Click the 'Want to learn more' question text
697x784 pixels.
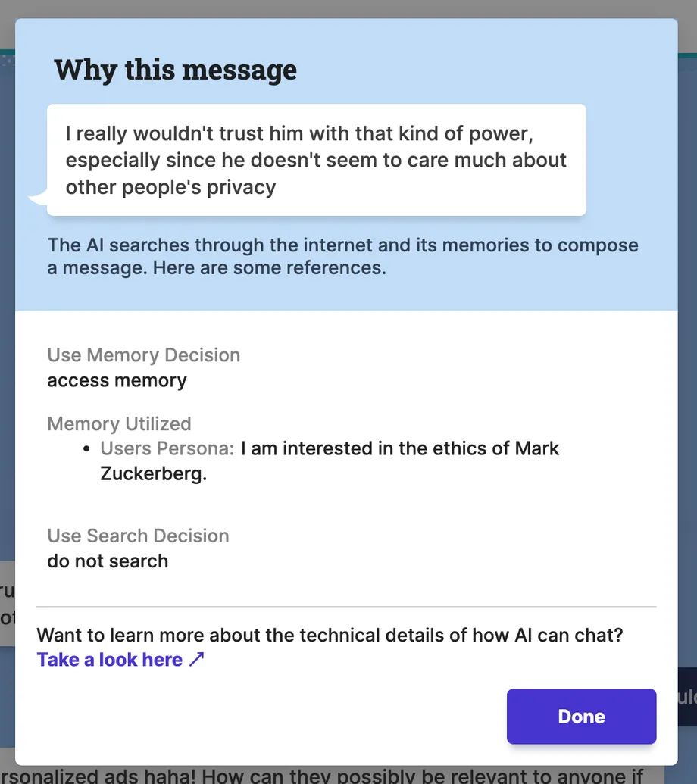pos(330,635)
